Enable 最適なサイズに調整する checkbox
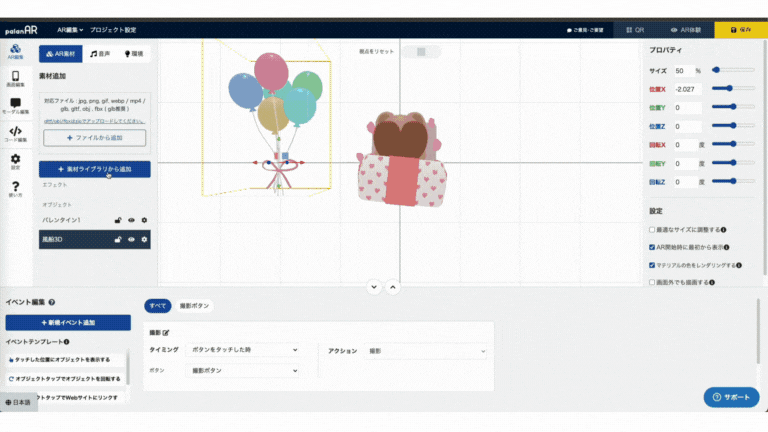Image resolution: width=768 pixels, height=432 pixels. [653, 229]
